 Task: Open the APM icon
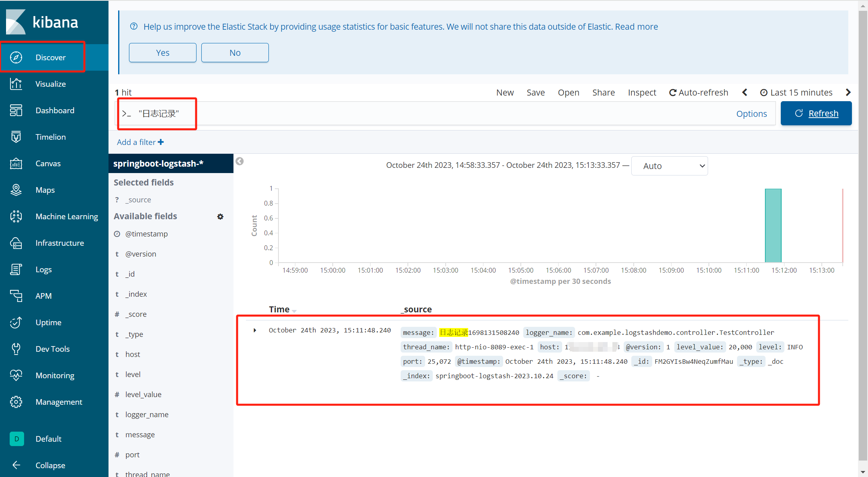[x=16, y=296]
